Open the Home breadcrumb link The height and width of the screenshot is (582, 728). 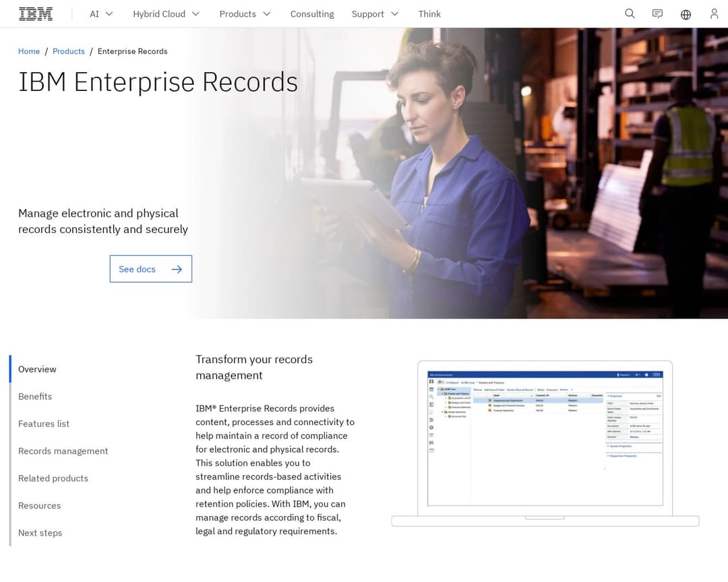pyautogui.click(x=29, y=51)
